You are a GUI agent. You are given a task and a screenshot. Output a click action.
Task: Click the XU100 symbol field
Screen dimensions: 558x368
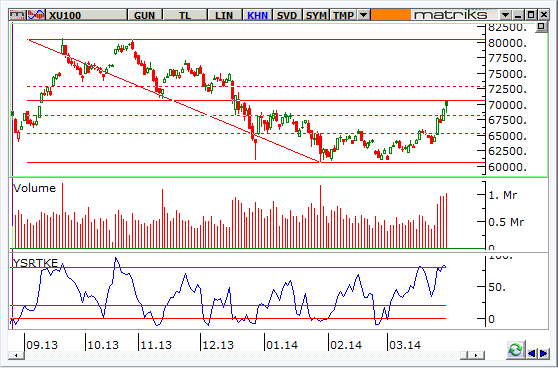(86, 15)
